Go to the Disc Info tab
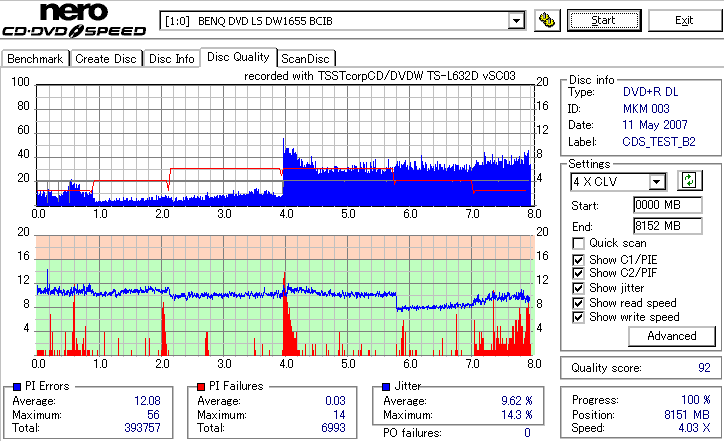 171,59
